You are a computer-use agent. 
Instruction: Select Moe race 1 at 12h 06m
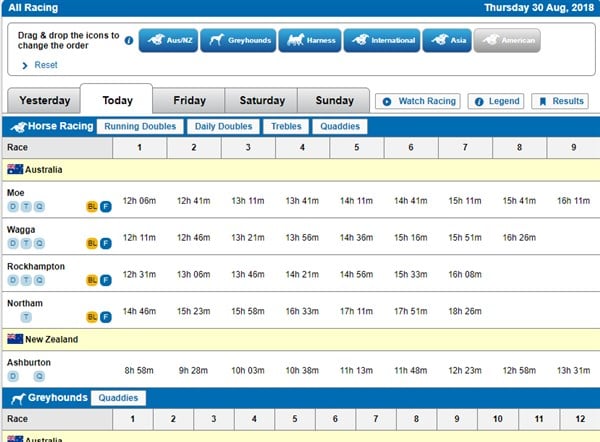(x=139, y=201)
